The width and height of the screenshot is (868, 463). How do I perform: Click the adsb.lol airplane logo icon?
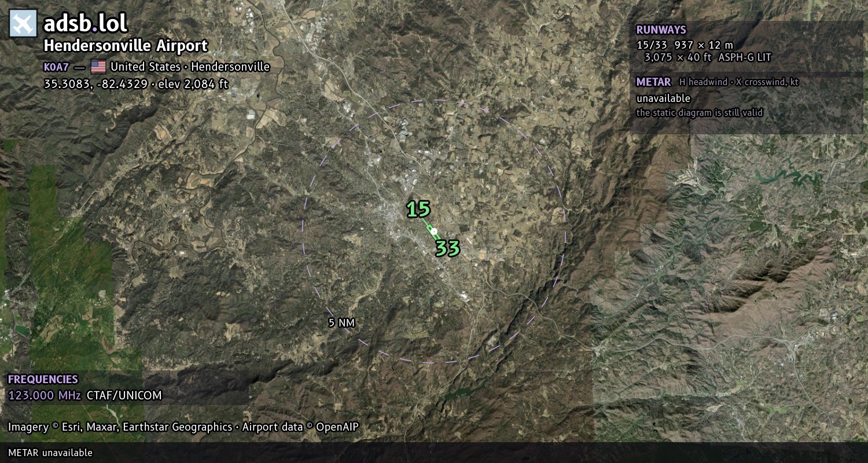[x=23, y=24]
